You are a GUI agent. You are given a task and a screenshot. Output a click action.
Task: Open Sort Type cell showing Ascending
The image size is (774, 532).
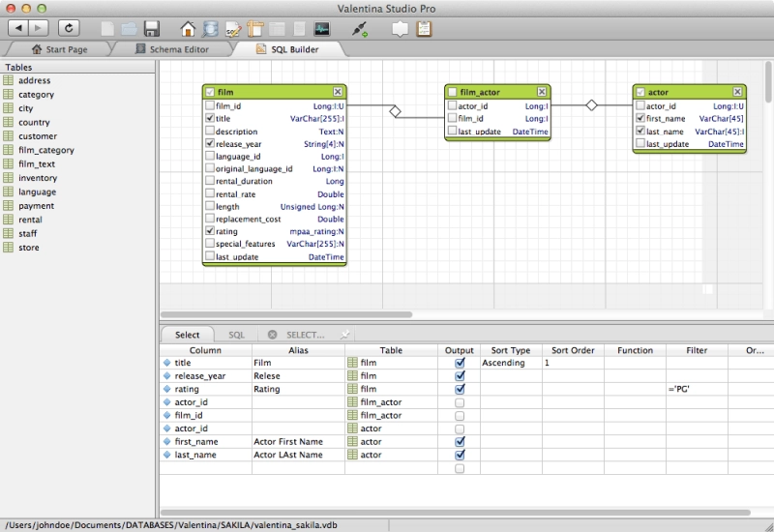point(511,363)
